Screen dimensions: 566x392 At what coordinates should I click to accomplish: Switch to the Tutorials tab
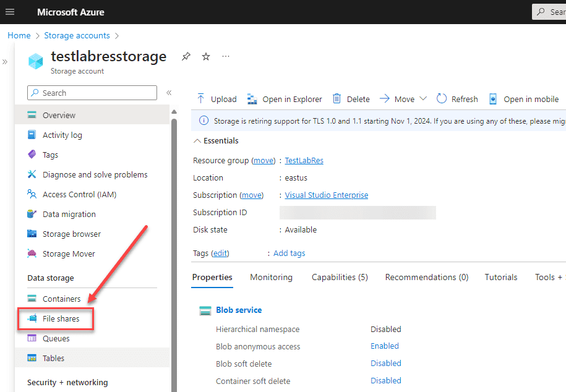pos(500,277)
